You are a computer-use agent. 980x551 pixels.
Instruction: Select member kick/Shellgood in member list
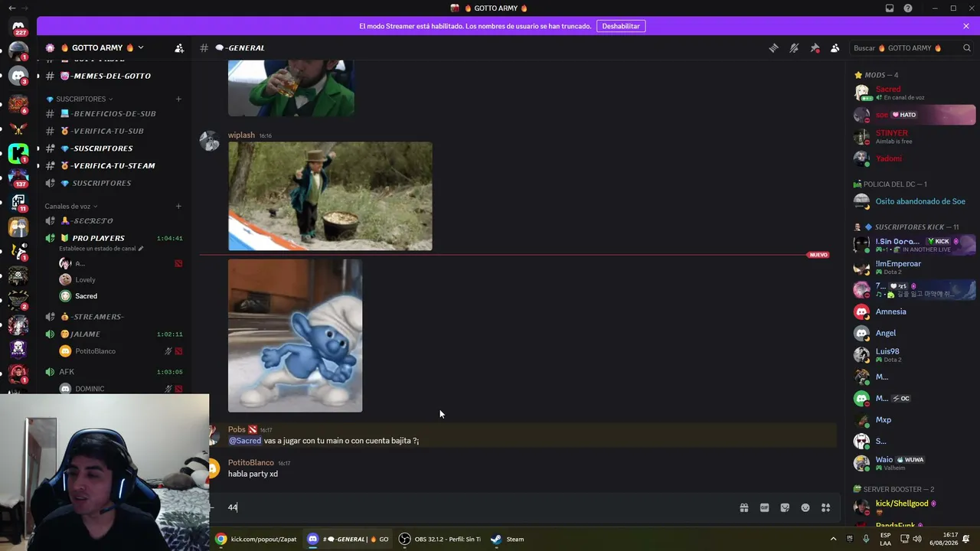click(914, 507)
